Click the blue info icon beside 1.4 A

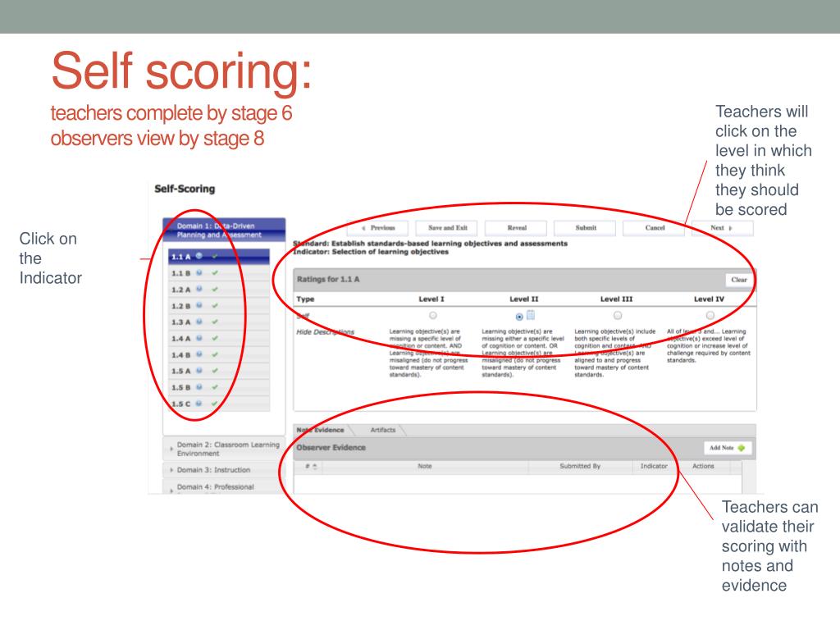(x=199, y=338)
